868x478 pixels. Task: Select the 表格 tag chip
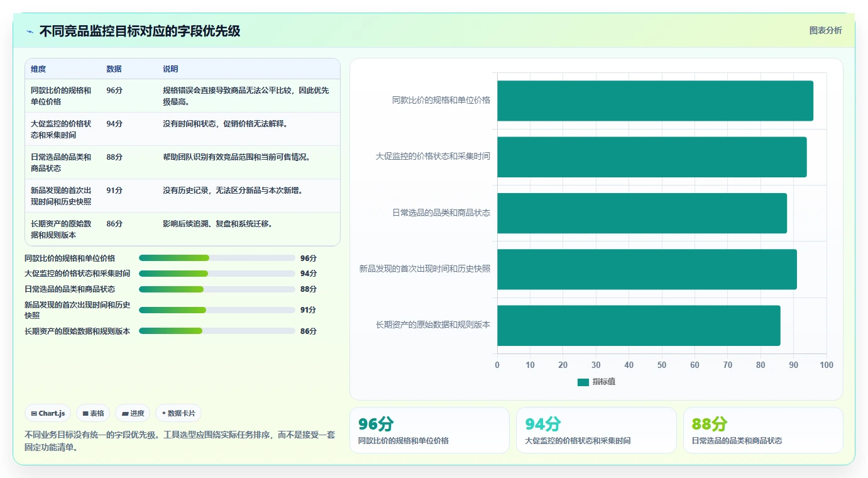tap(93, 413)
